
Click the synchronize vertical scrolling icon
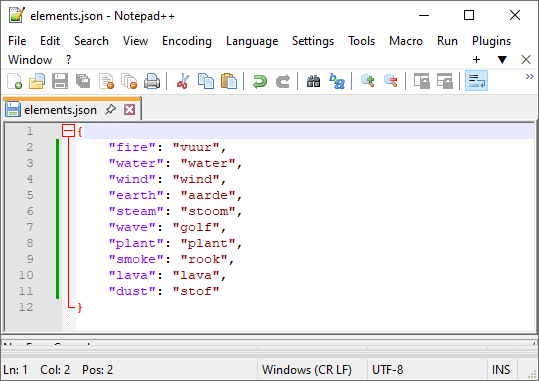coord(421,81)
